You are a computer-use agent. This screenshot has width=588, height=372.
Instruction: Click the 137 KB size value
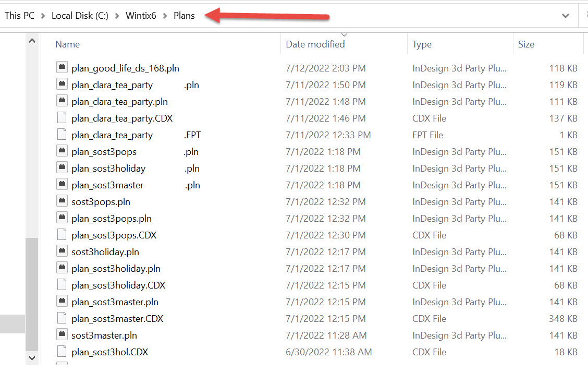563,118
